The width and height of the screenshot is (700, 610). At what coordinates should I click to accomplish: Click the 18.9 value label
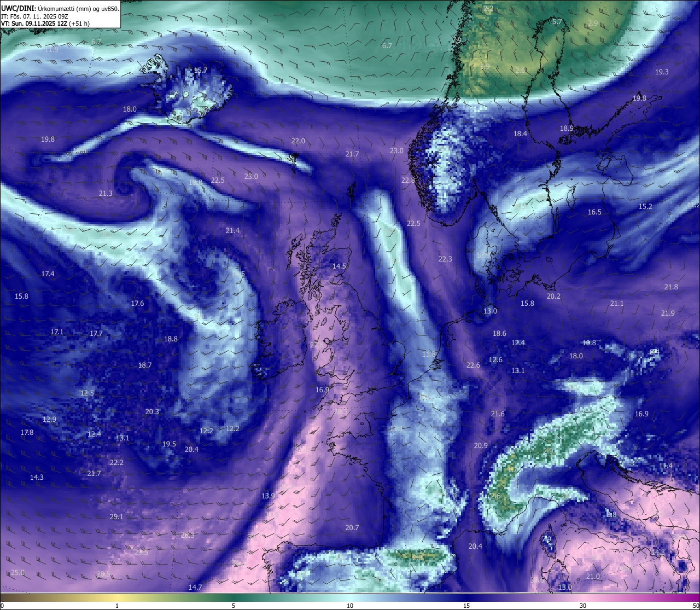pyautogui.click(x=567, y=128)
